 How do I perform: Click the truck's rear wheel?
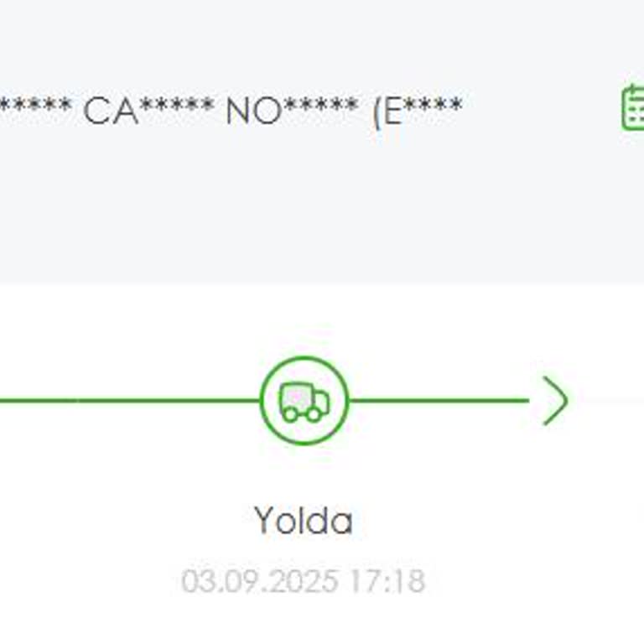290,413
